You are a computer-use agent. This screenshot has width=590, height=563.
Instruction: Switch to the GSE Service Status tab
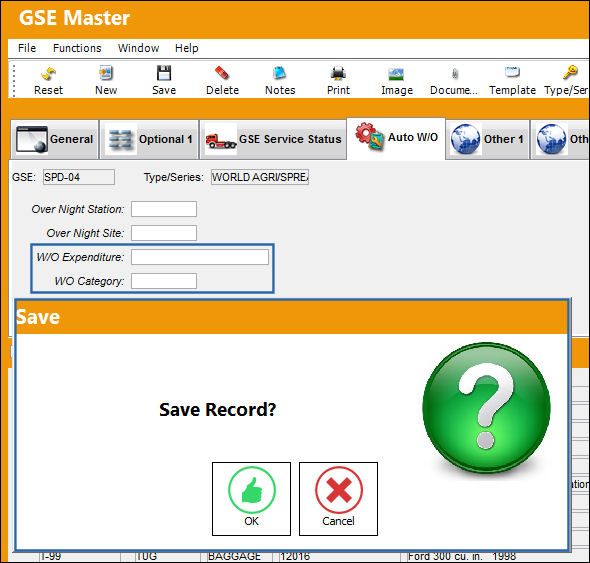coord(273,139)
